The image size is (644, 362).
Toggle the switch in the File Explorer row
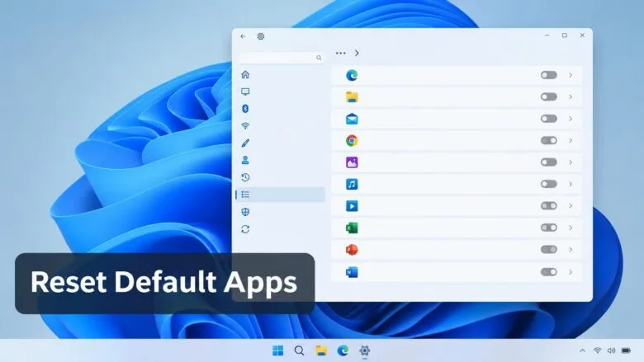pyautogui.click(x=549, y=96)
